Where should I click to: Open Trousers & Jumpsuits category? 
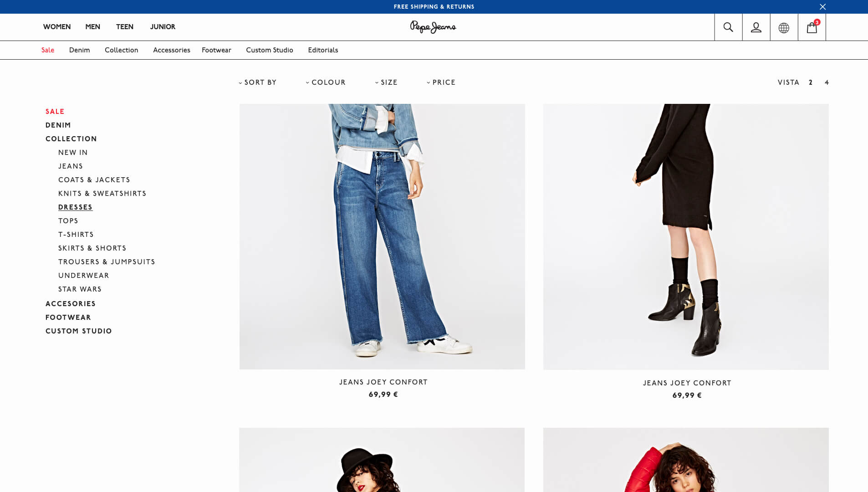click(x=107, y=262)
